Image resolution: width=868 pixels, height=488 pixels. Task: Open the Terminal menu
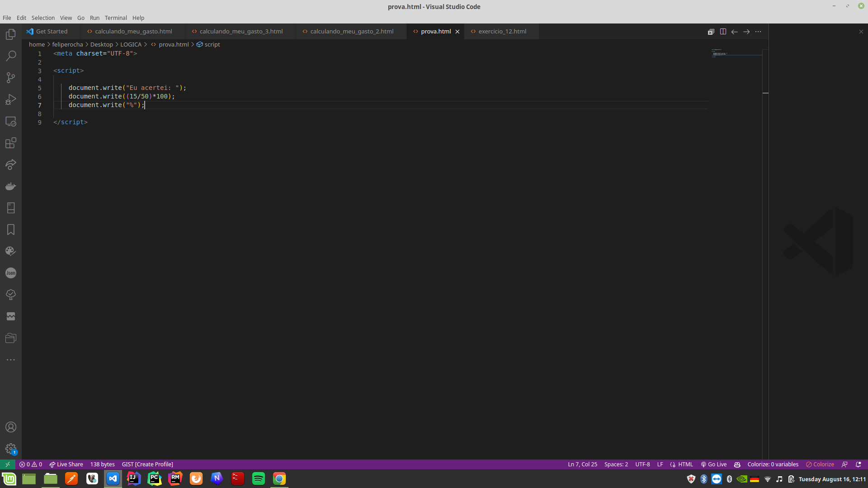tap(116, 18)
